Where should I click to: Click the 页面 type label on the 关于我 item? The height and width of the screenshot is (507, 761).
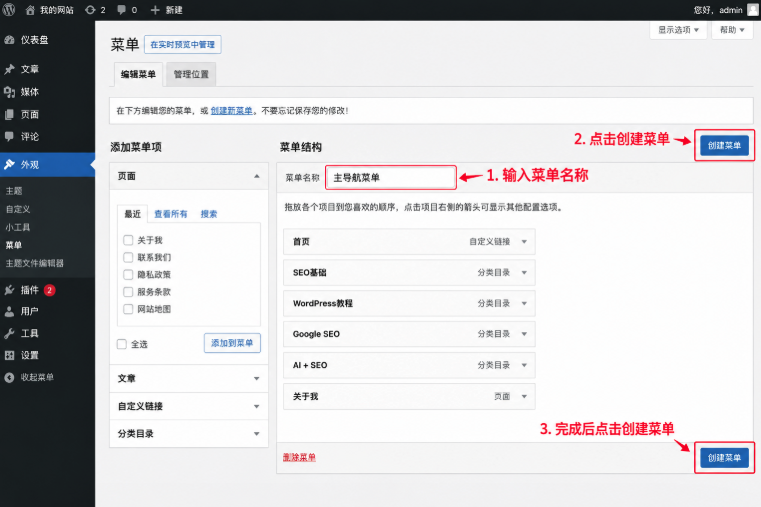point(502,396)
